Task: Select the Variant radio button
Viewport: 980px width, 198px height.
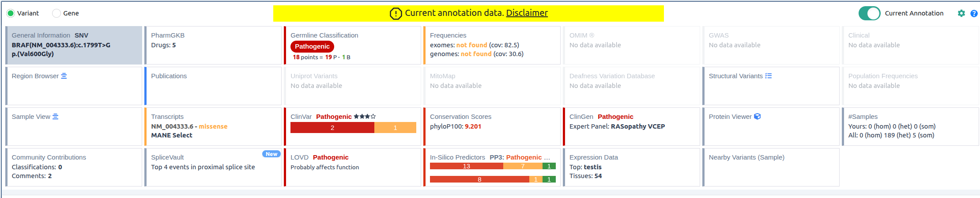Action: coord(11,13)
